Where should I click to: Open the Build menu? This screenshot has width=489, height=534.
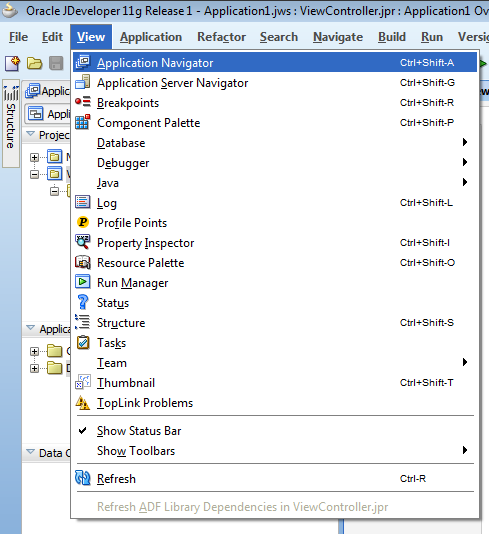click(392, 37)
